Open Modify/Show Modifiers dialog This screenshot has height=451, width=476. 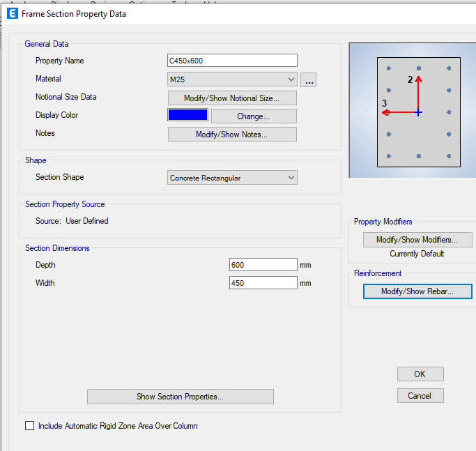(417, 240)
